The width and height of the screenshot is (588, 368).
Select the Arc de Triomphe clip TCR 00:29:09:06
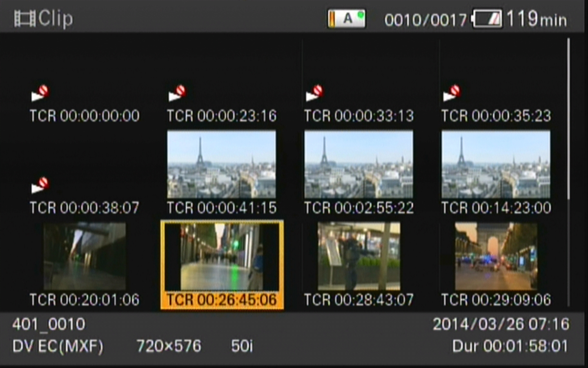[x=496, y=256]
